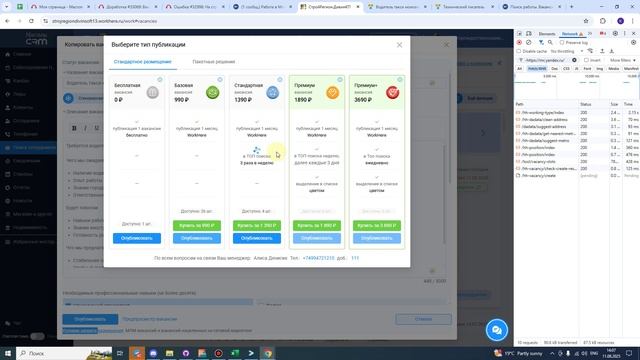
Task: Buy the Премиум+ plan for 3690 ₽
Action: (x=377, y=225)
